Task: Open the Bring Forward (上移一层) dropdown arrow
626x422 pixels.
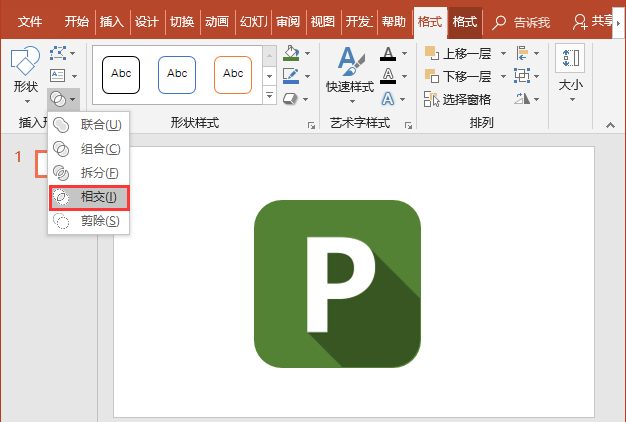Action: (x=503, y=53)
